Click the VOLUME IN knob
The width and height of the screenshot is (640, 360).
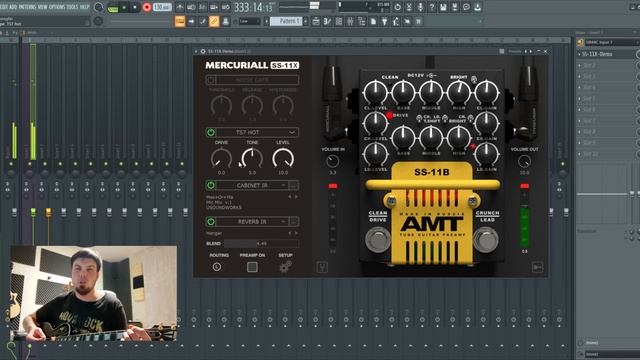pos(333,162)
